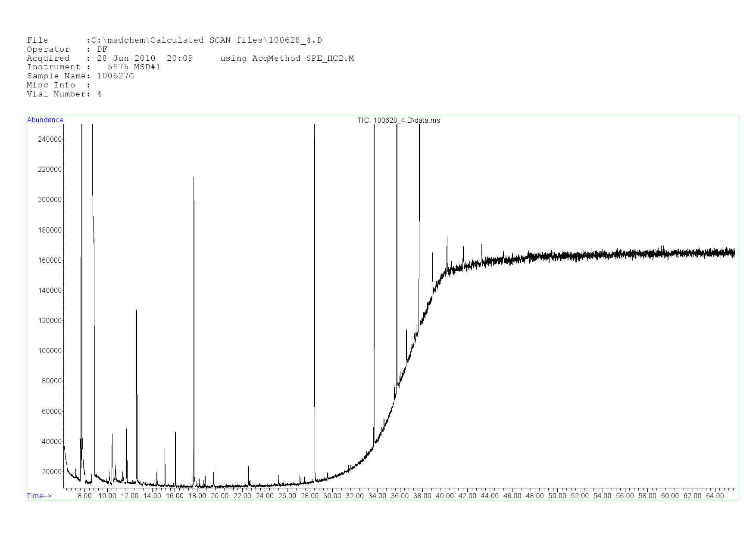Click the peak apex just before 18.00 minutes

click(194, 177)
